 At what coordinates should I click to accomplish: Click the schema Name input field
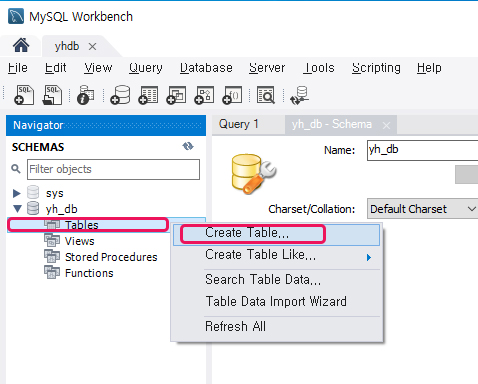(423, 150)
